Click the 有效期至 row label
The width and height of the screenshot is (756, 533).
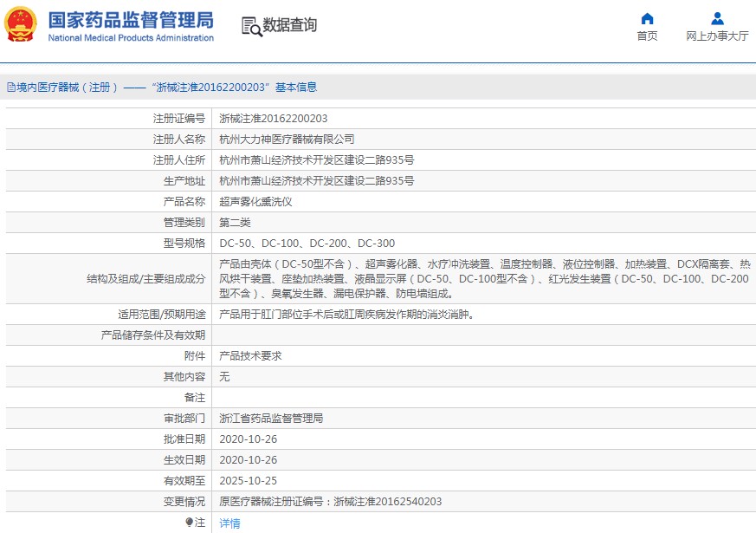pos(184,481)
